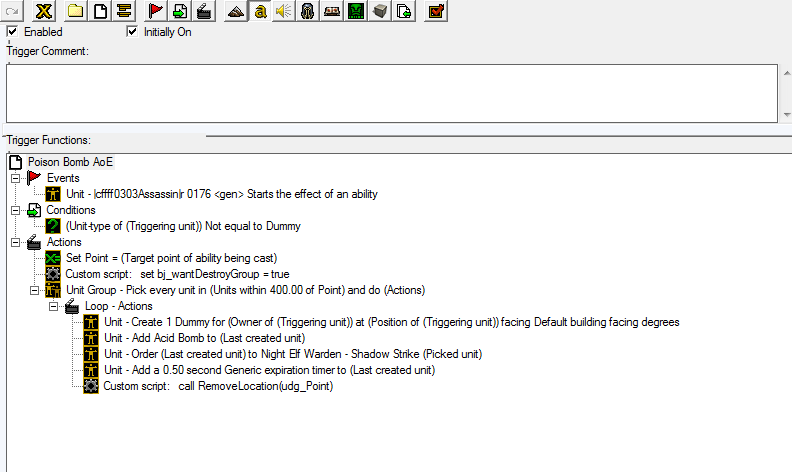Click the New Action clapperboard icon

click(x=204, y=11)
